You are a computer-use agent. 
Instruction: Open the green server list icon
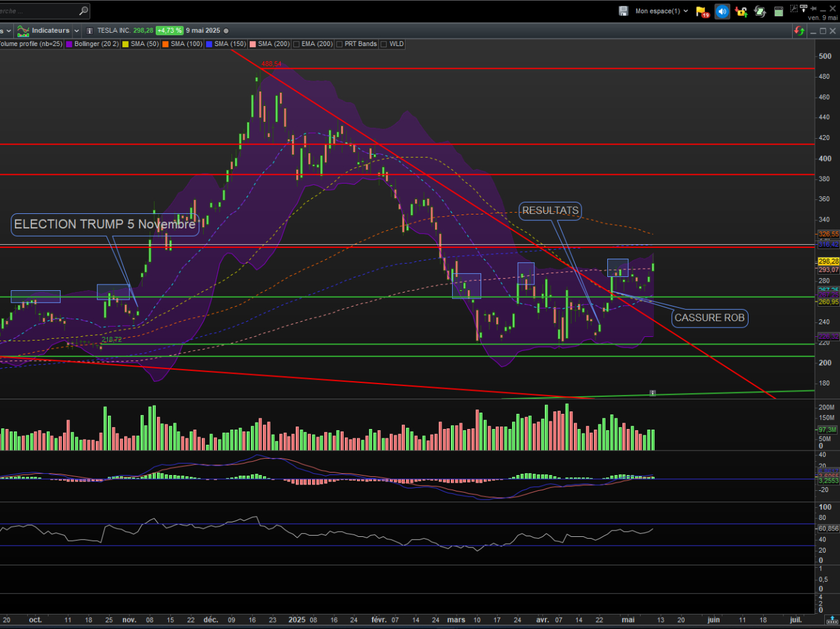click(779, 11)
